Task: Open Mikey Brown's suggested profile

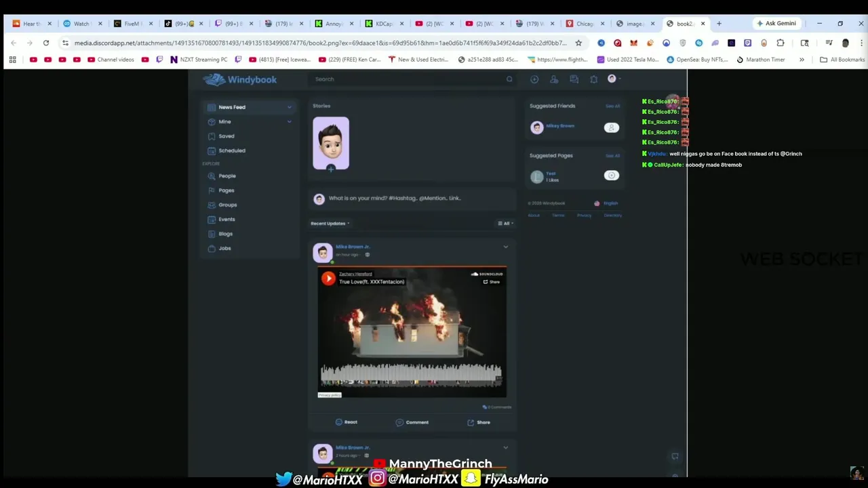Action: point(560,126)
